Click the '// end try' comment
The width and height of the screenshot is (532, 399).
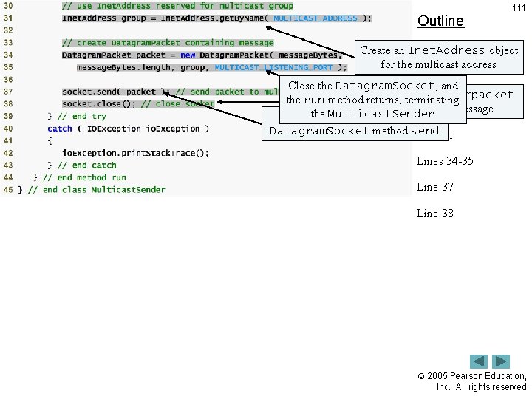point(82,117)
